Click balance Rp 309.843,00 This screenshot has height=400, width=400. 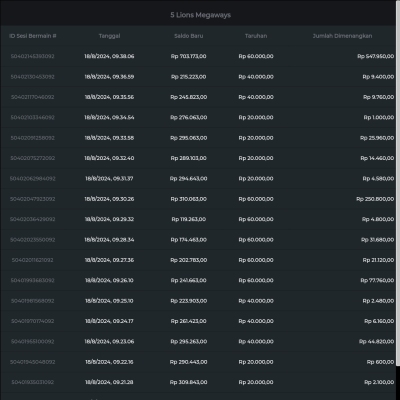pos(189,382)
